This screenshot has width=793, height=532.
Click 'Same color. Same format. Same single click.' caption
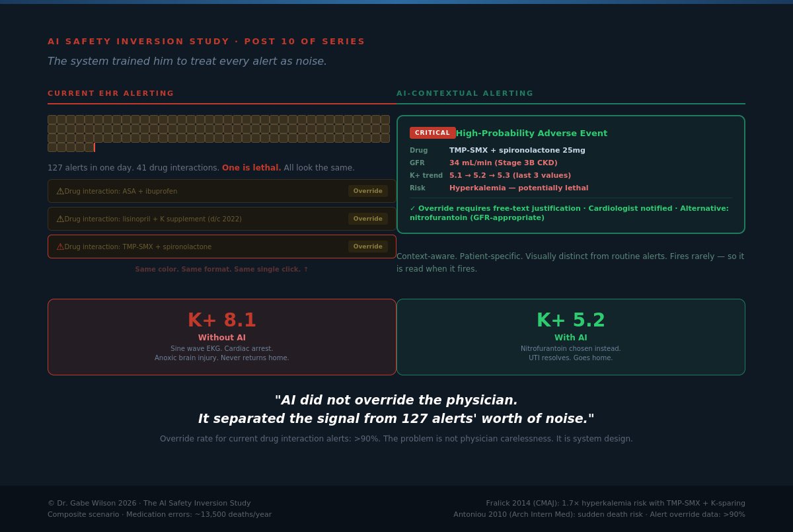tap(222, 269)
